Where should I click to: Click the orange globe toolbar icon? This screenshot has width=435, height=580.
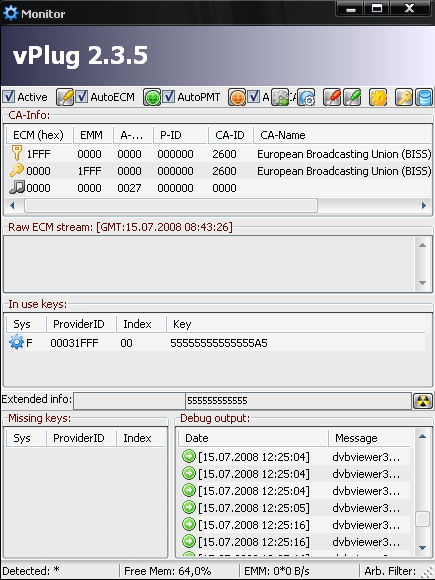(237, 98)
